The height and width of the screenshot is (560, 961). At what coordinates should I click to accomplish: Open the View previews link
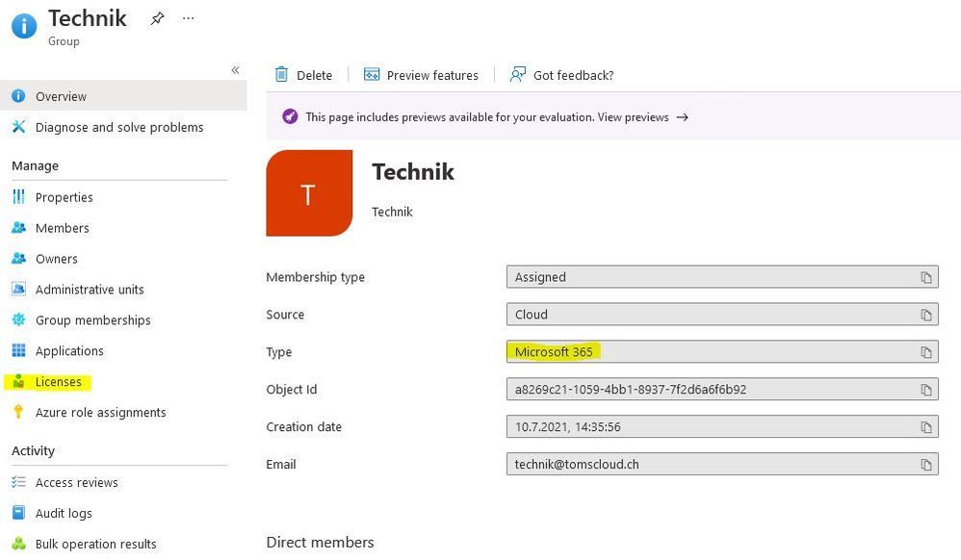coord(642,117)
